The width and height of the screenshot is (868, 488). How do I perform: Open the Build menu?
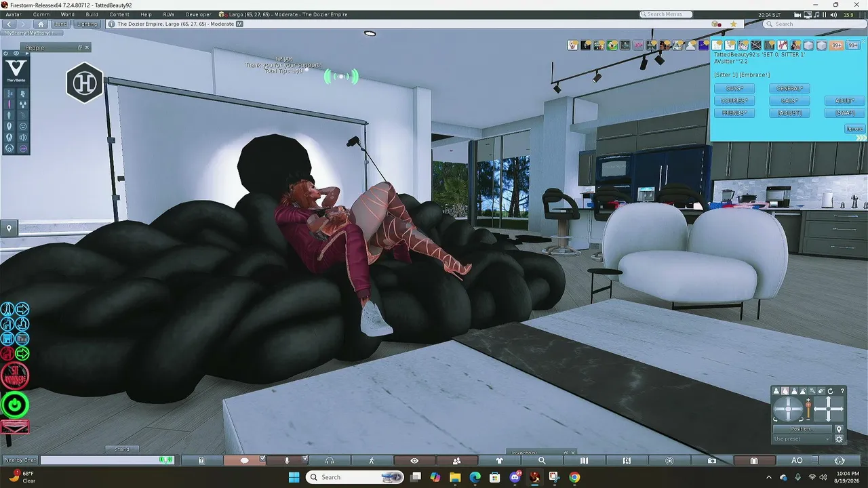(x=92, y=14)
